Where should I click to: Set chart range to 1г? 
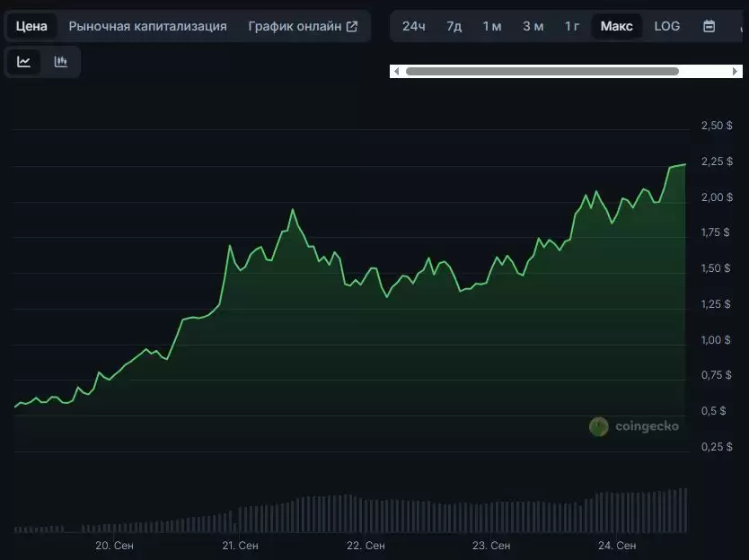pos(572,26)
